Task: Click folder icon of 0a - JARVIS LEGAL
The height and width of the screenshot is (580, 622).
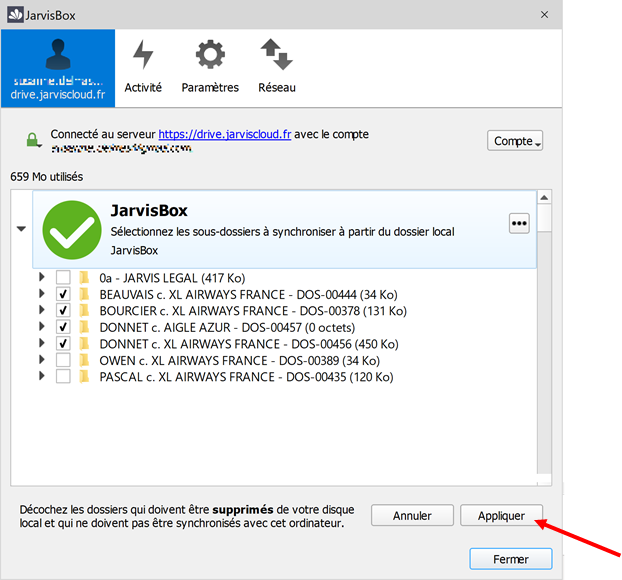Action: (x=84, y=277)
